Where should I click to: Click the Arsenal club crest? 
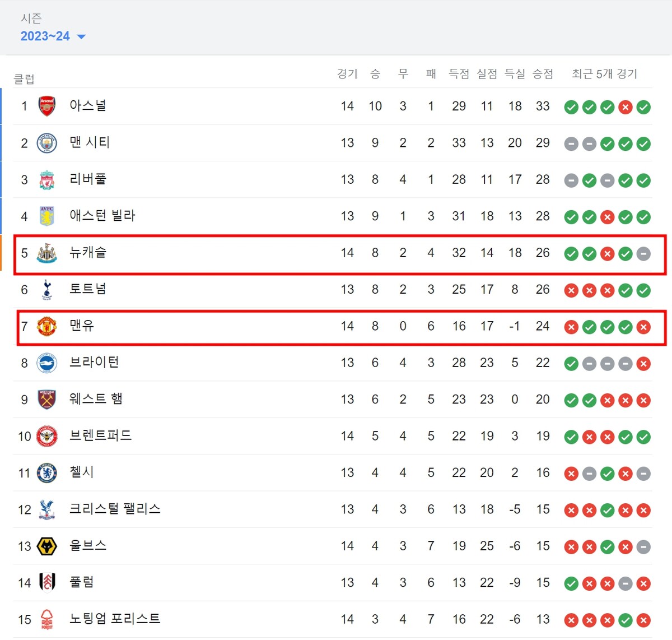click(x=47, y=106)
